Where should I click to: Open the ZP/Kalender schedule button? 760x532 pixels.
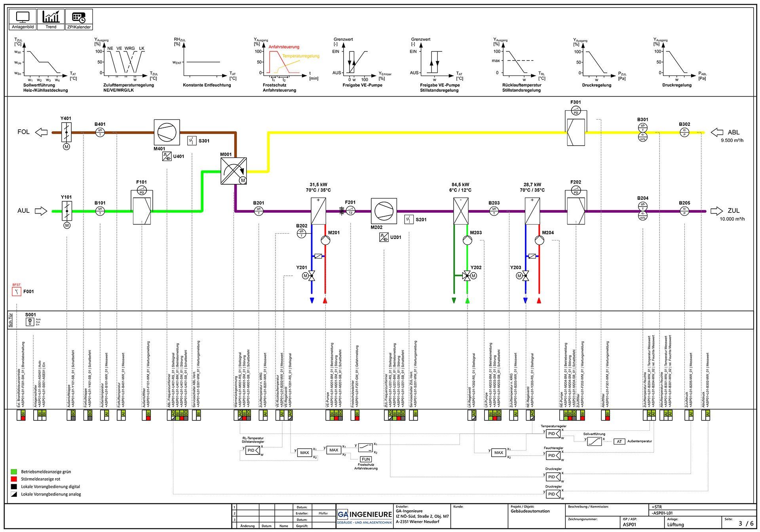[x=79, y=19]
